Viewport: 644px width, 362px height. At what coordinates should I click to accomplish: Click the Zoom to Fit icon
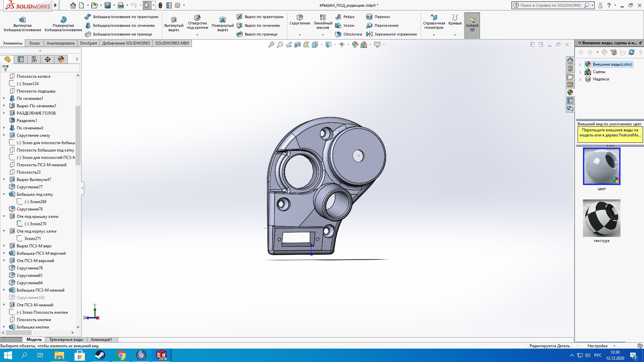(271, 45)
